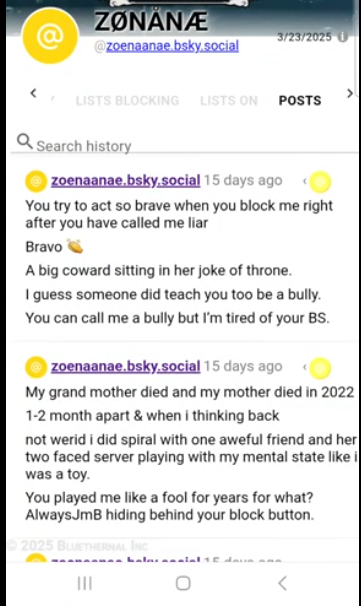
Task: Select the POSTS tab
Action: click(x=300, y=100)
